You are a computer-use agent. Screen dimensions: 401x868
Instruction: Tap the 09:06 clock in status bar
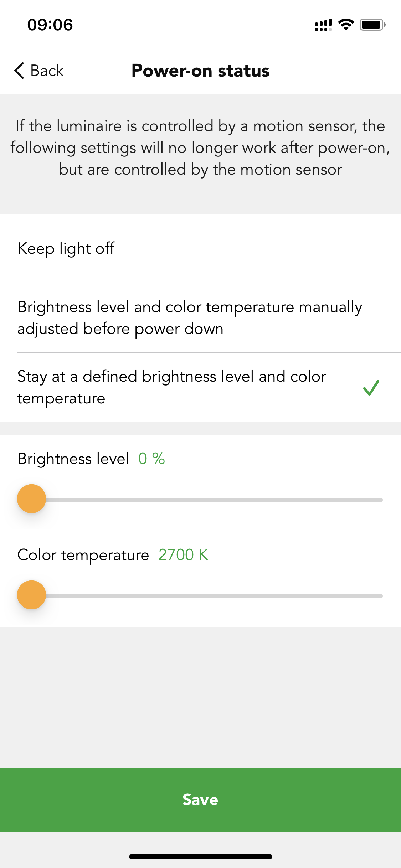(50, 25)
